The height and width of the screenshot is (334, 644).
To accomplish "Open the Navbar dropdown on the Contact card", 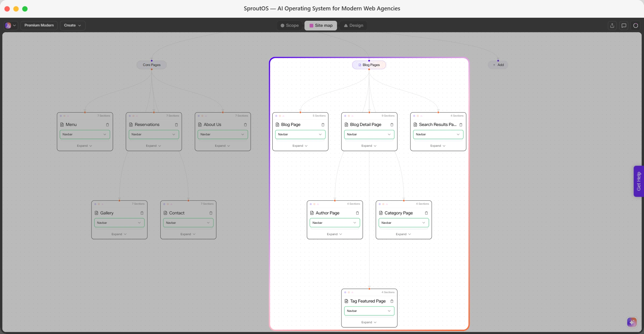I will pyautogui.click(x=188, y=223).
